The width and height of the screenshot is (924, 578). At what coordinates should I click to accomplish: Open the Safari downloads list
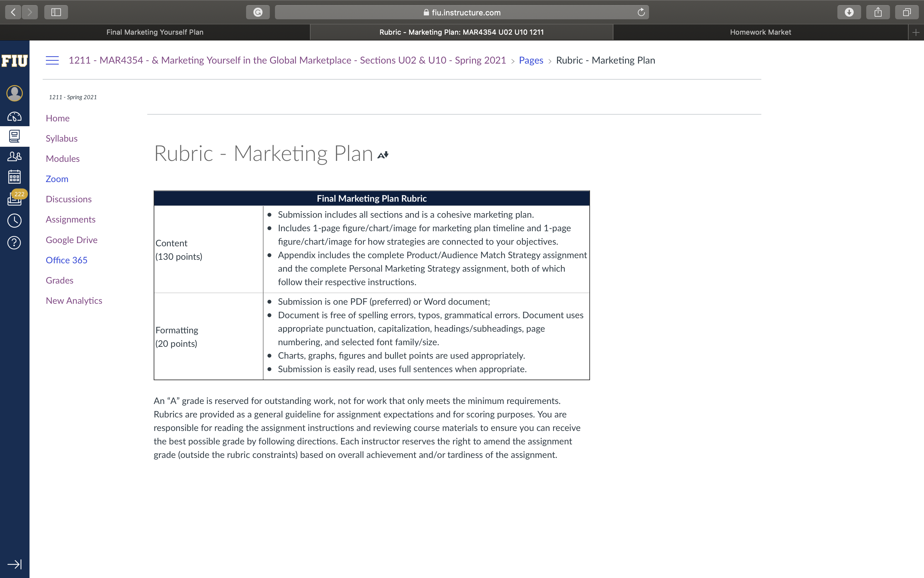tap(849, 12)
